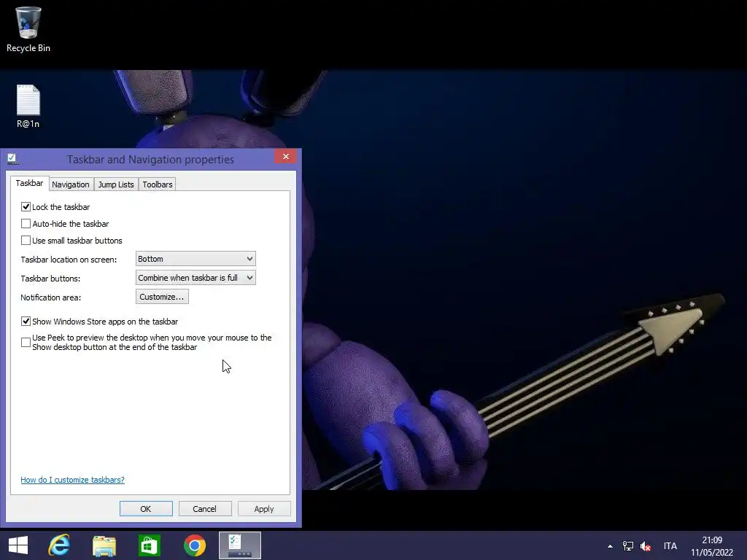Launch Google Chrome from the taskbar
This screenshot has width=747, height=560.
point(195,545)
